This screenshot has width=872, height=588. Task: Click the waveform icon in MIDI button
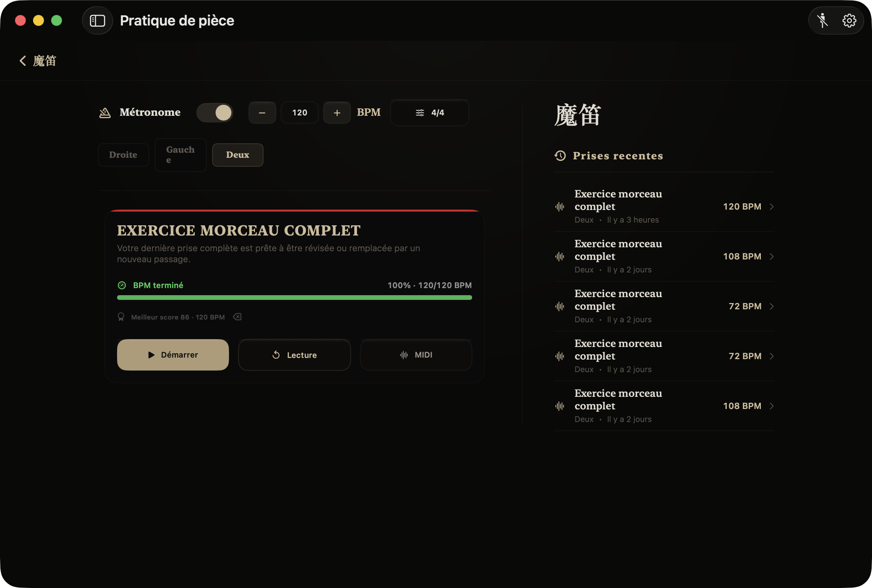coord(404,355)
